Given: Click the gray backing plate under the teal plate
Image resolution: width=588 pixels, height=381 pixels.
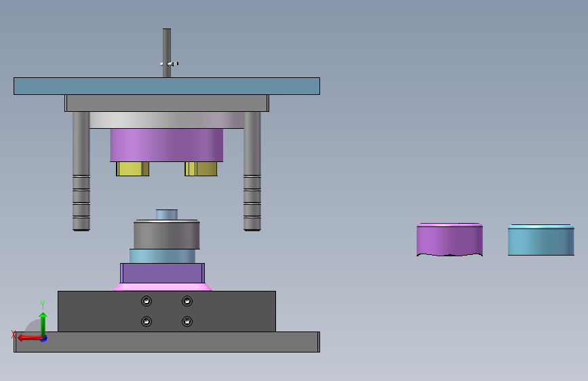Looking at the screenshot, I should click(167, 103).
